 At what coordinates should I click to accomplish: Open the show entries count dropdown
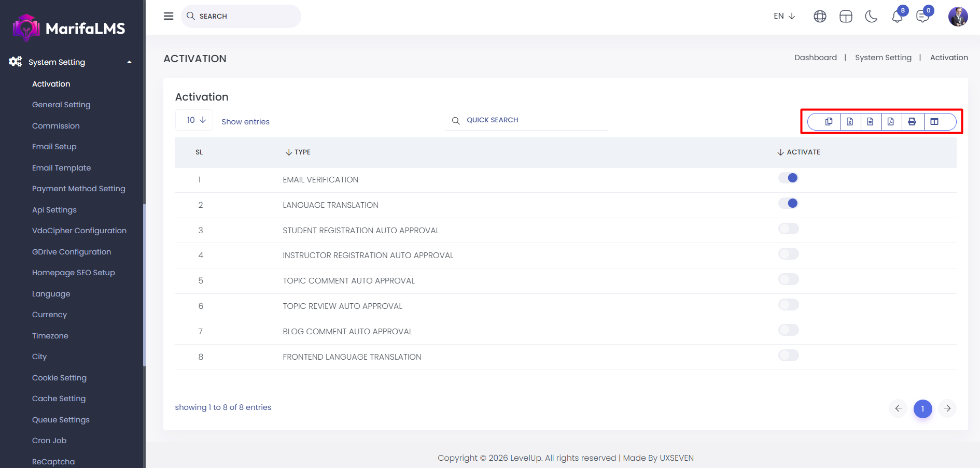(195, 120)
